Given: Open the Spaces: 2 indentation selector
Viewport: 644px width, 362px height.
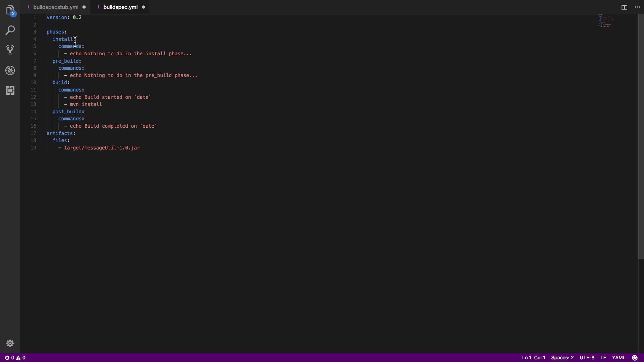Looking at the screenshot, I should coord(562,358).
